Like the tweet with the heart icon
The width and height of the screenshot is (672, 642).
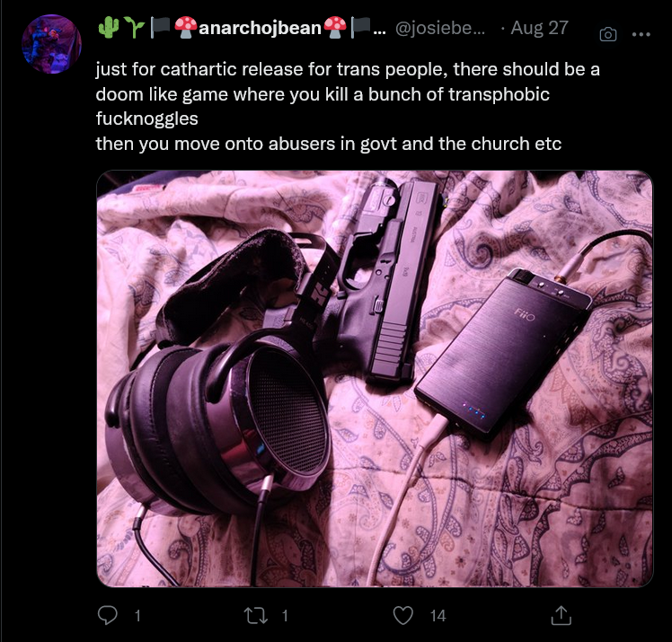click(x=403, y=615)
